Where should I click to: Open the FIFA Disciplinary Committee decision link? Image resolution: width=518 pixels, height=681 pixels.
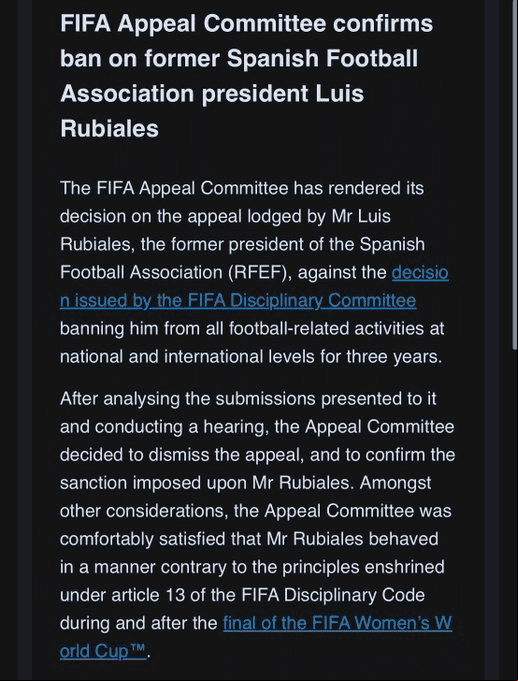click(x=238, y=301)
